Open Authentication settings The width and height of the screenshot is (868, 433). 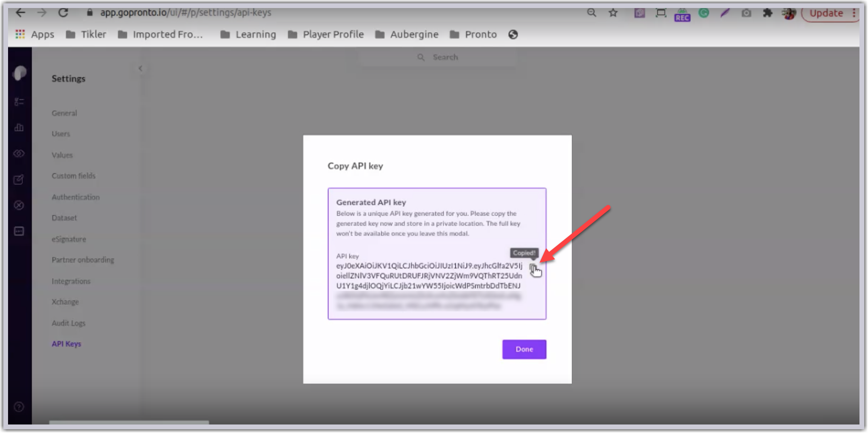[x=76, y=197]
